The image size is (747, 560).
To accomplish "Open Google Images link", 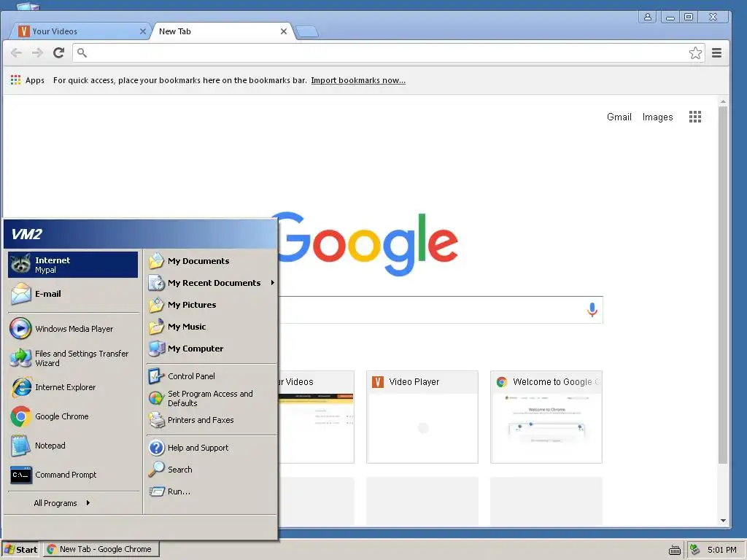I will [x=657, y=117].
